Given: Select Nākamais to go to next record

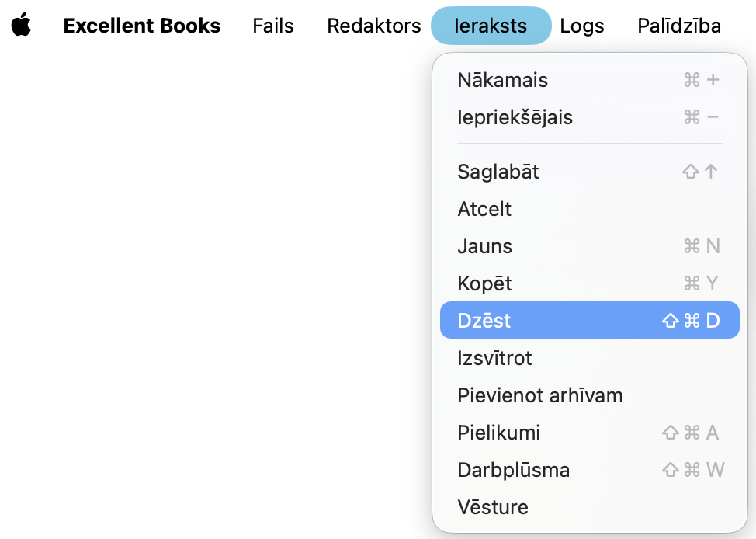Looking at the screenshot, I should coord(502,80).
